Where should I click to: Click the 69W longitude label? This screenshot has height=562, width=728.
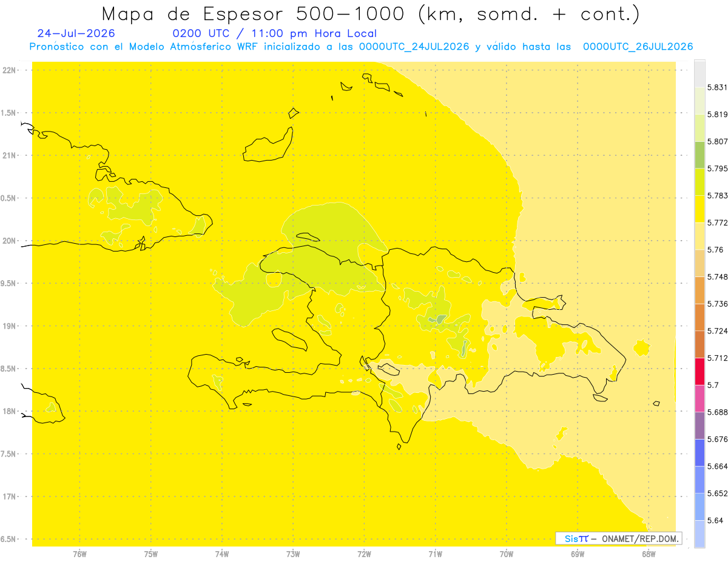578,554
